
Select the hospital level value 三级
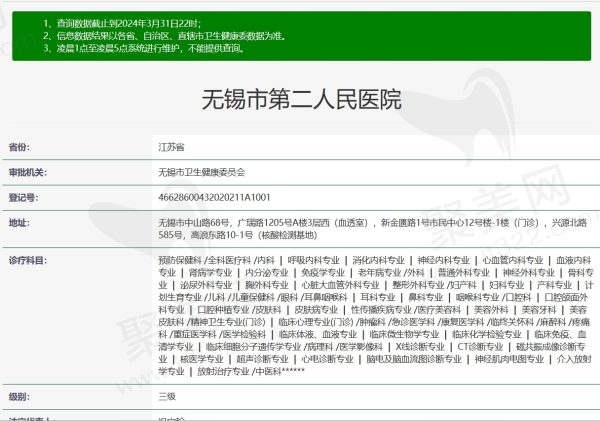167,397
